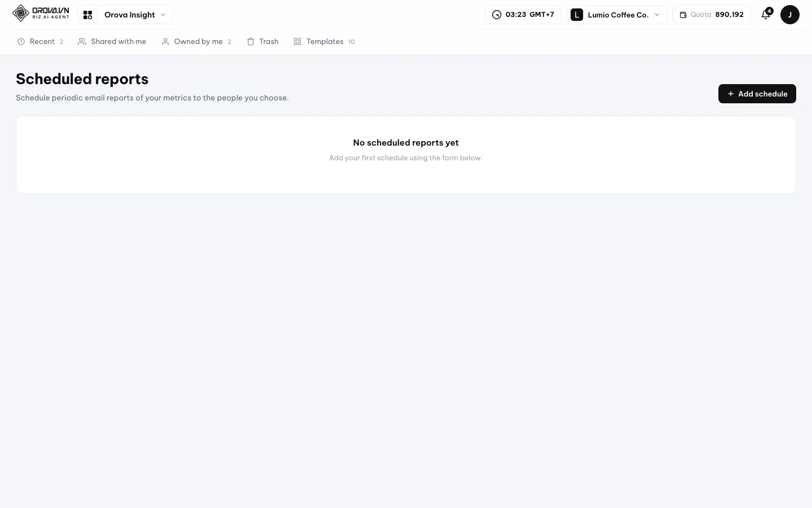Open the Lumio Coffee Co. workspace switcher chevron
The width and height of the screenshot is (812, 508).
(657, 15)
